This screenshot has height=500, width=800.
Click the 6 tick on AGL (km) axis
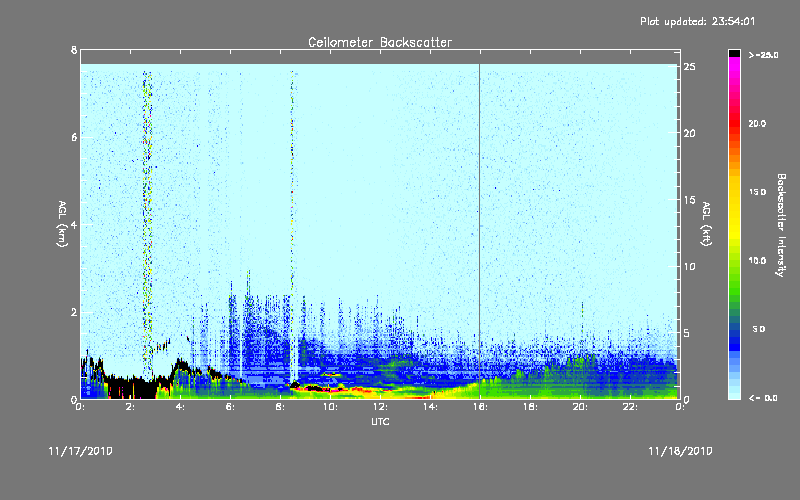[x=74, y=138]
